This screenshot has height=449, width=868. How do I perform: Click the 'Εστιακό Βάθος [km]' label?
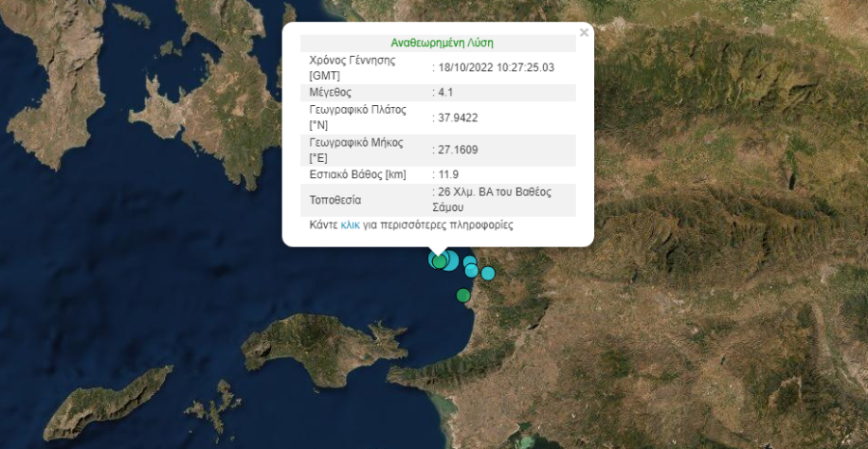click(358, 174)
